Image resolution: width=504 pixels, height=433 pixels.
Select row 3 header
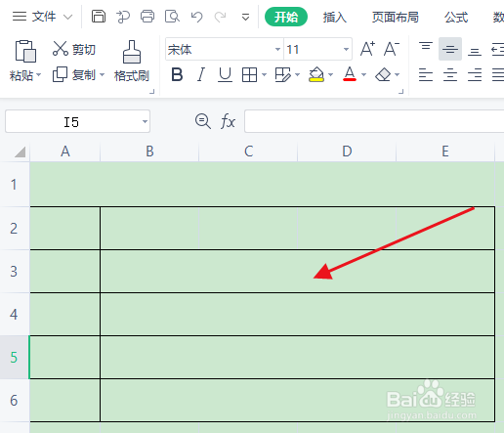[x=15, y=272]
